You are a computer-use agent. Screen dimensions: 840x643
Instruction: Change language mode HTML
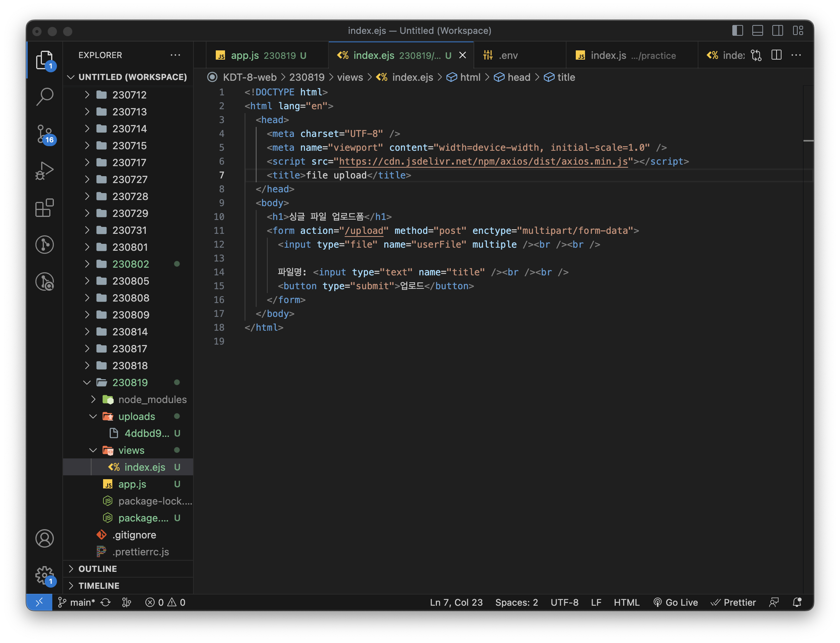coord(627,602)
